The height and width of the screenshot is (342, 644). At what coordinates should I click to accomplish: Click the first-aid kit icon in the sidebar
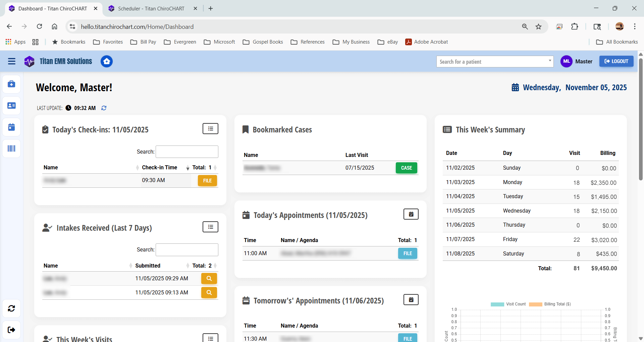pyautogui.click(x=11, y=84)
